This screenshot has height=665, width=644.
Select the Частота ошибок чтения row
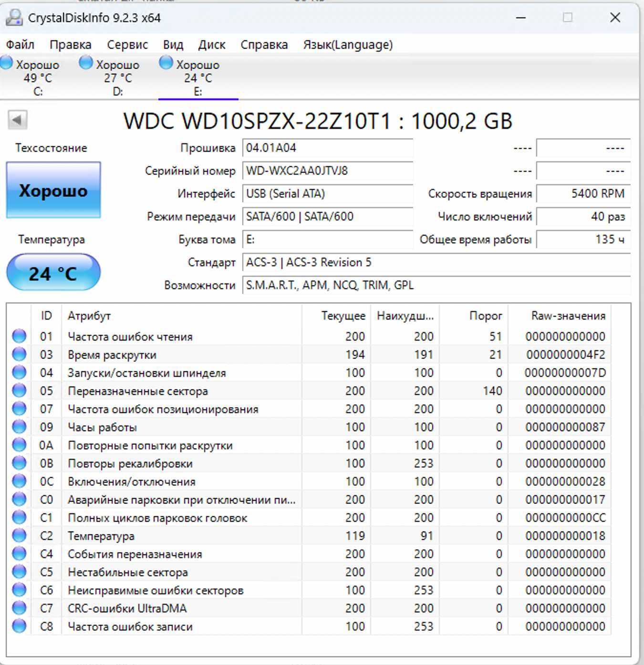(310, 336)
